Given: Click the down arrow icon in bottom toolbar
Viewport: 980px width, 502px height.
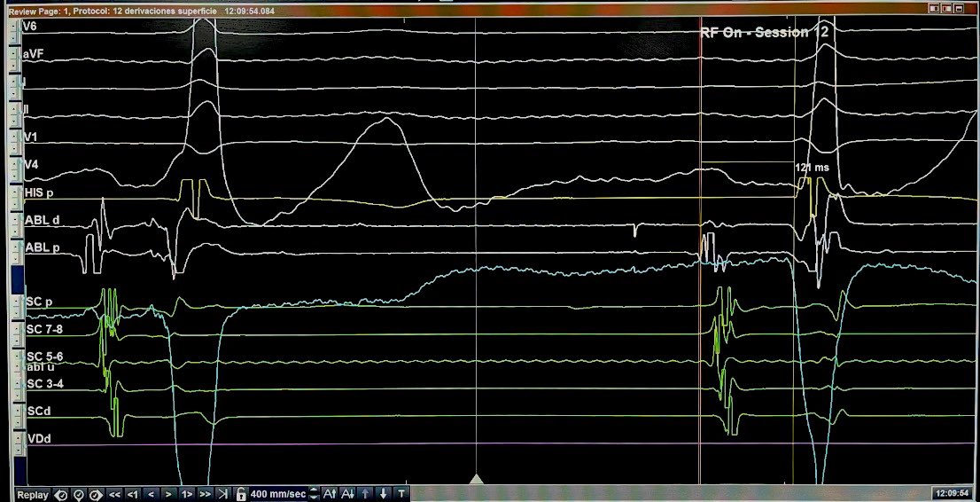Looking at the screenshot, I should 383,495.
